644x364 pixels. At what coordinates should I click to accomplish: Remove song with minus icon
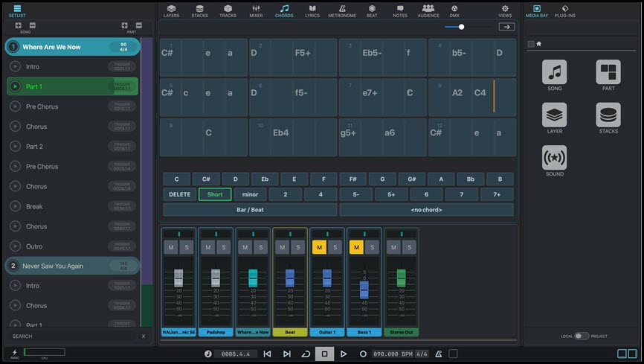33,25
